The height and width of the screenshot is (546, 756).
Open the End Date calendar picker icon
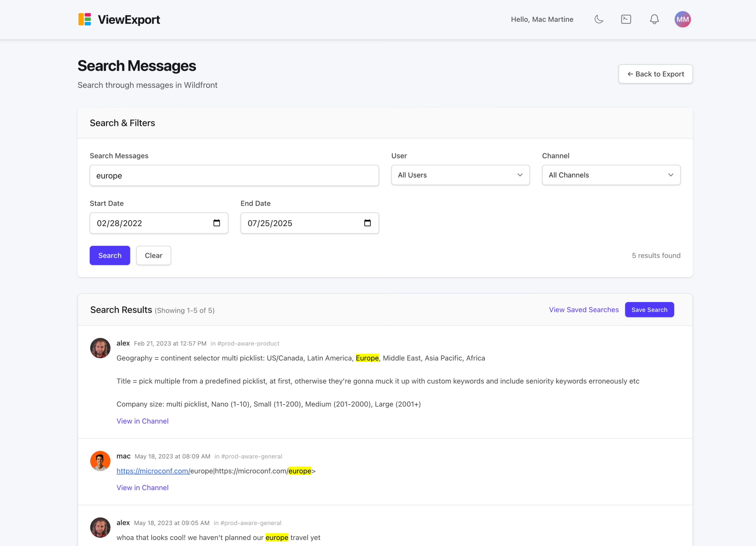[367, 223]
